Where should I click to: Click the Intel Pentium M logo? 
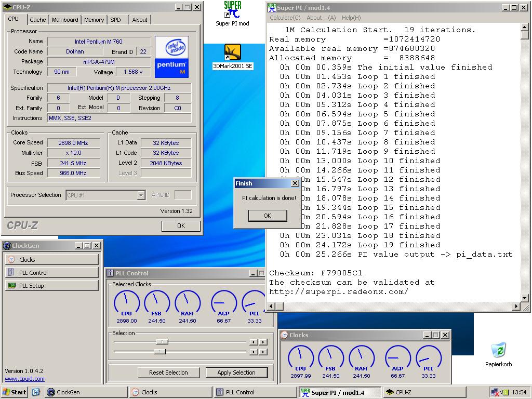tap(171, 57)
